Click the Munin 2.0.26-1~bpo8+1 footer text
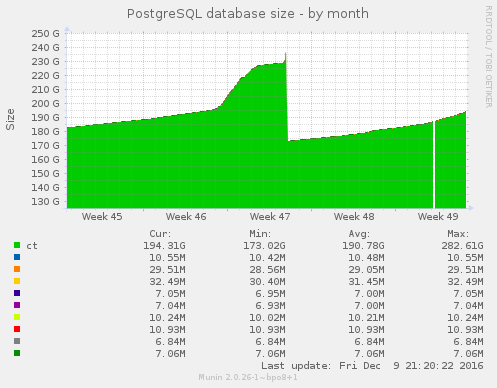The height and width of the screenshot is (388, 497). point(248,377)
